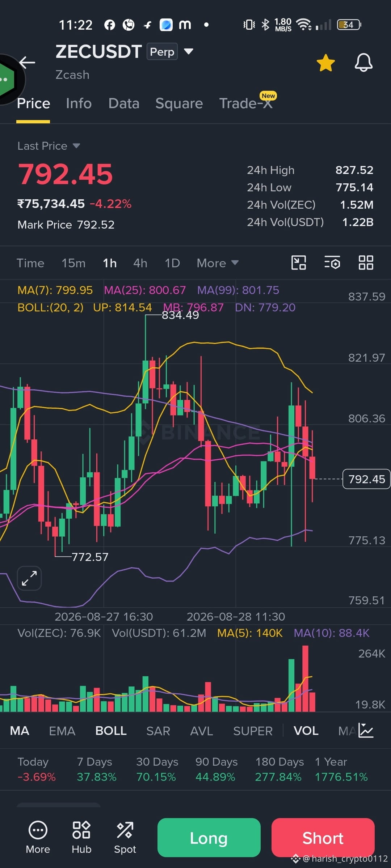Image resolution: width=391 pixels, height=868 pixels.
Task: Tap the 7 Days 37.83% performance
Action: coord(97,769)
